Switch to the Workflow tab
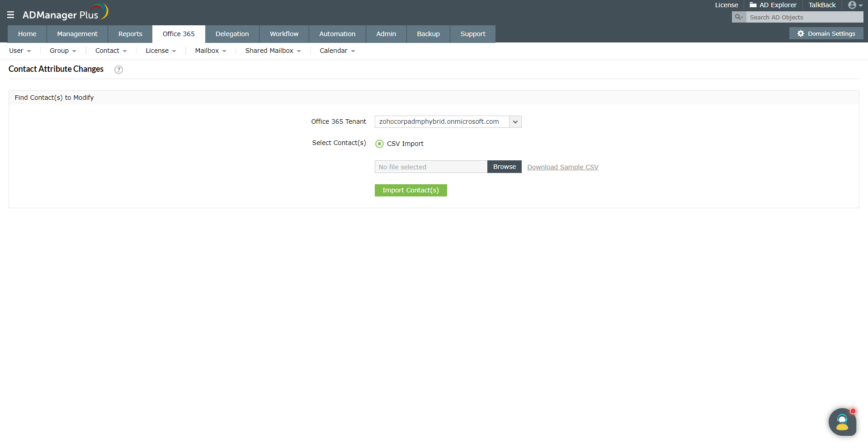 point(284,34)
